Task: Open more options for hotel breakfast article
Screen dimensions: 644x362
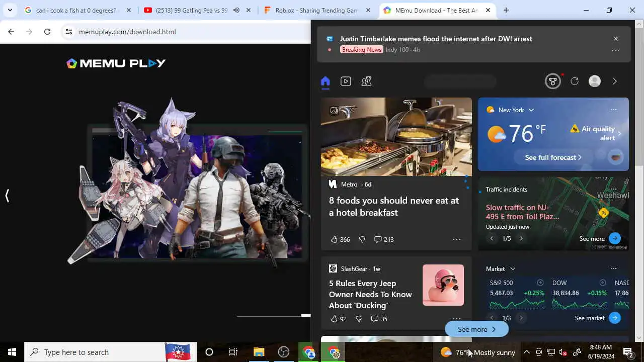Action: pyautogui.click(x=457, y=239)
